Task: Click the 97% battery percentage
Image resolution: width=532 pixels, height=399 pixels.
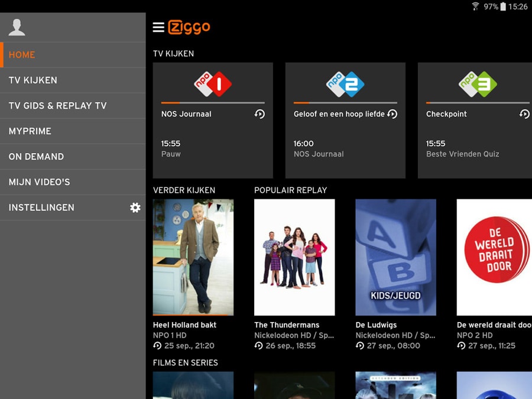Action: [491, 7]
